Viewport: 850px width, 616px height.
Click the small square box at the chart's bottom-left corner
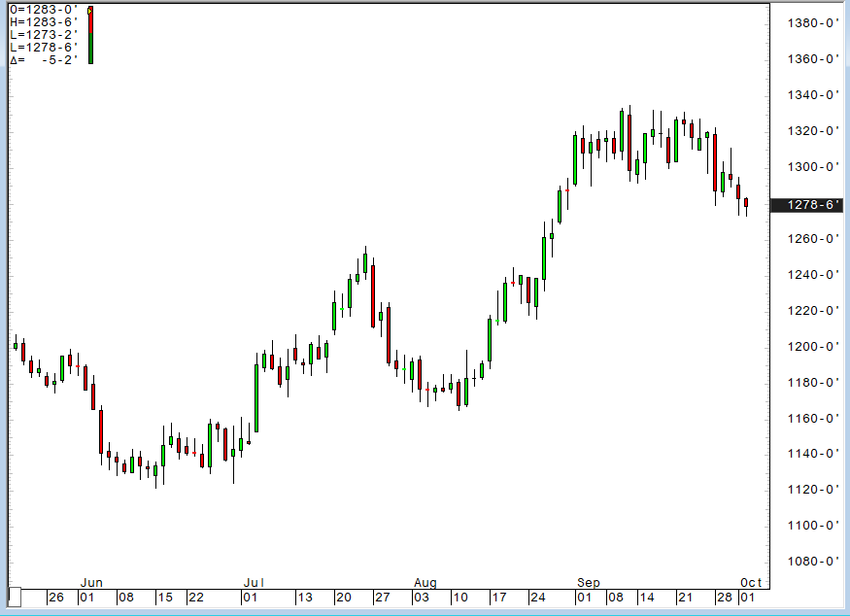(15, 597)
